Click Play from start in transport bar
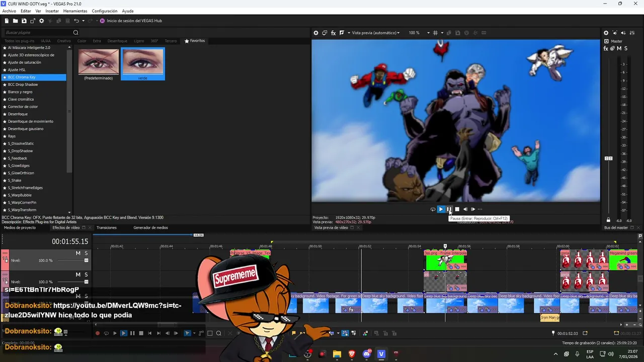Image resolution: width=644 pixels, height=362 pixels. pyautogui.click(x=115, y=333)
